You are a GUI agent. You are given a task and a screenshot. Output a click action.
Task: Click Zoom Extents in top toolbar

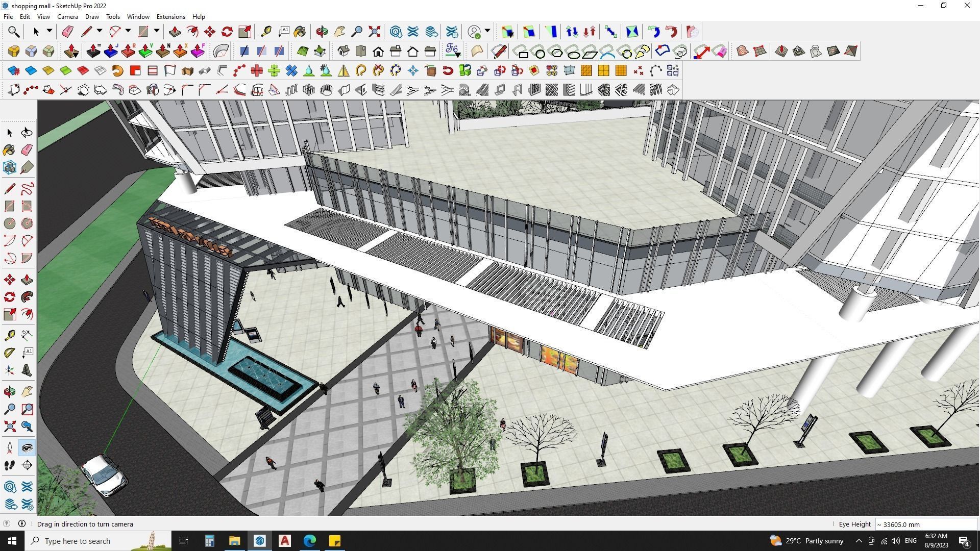click(x=374, y=32)
